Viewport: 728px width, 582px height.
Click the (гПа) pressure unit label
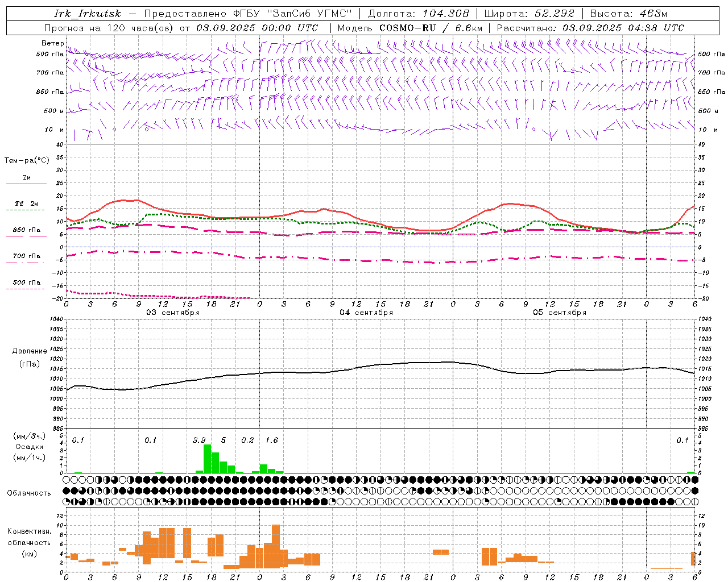[x=30, y=364]
